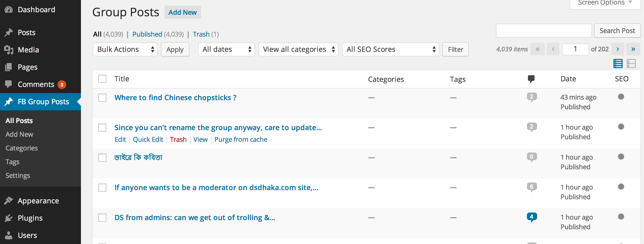
Task: Switch to excerpt view layout
Action: (x=632, y=64)
